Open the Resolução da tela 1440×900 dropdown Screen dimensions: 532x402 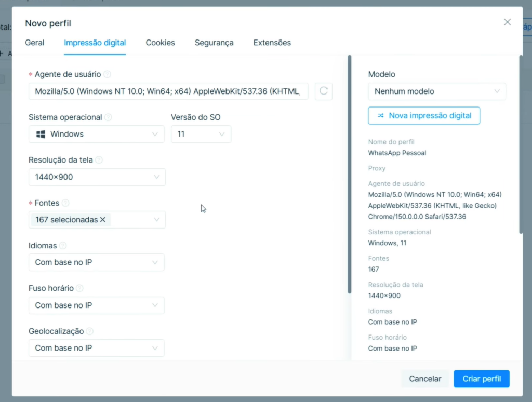97,177
